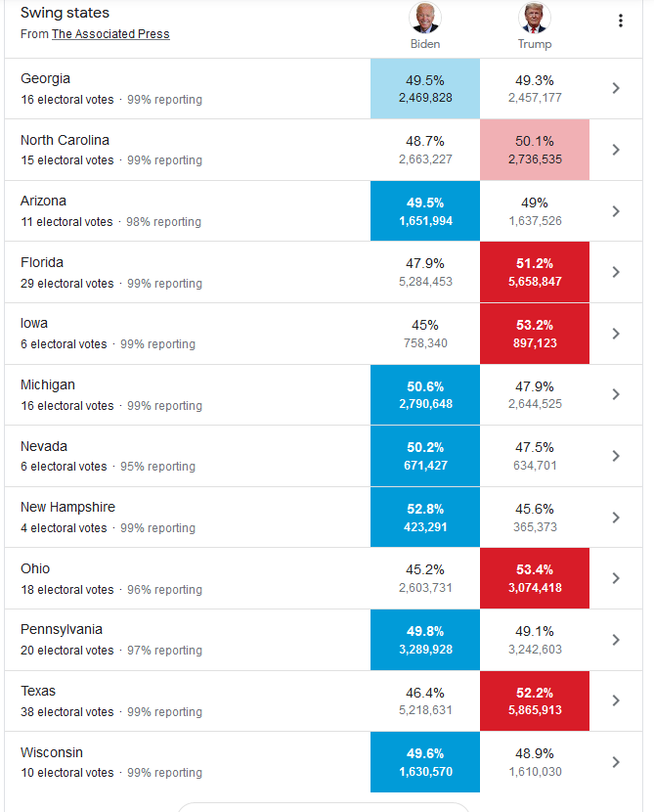Click Trump's candidate photo
The width and height of the screenshot is (654, 812).
pyautogui.click(x=535, y=18)
